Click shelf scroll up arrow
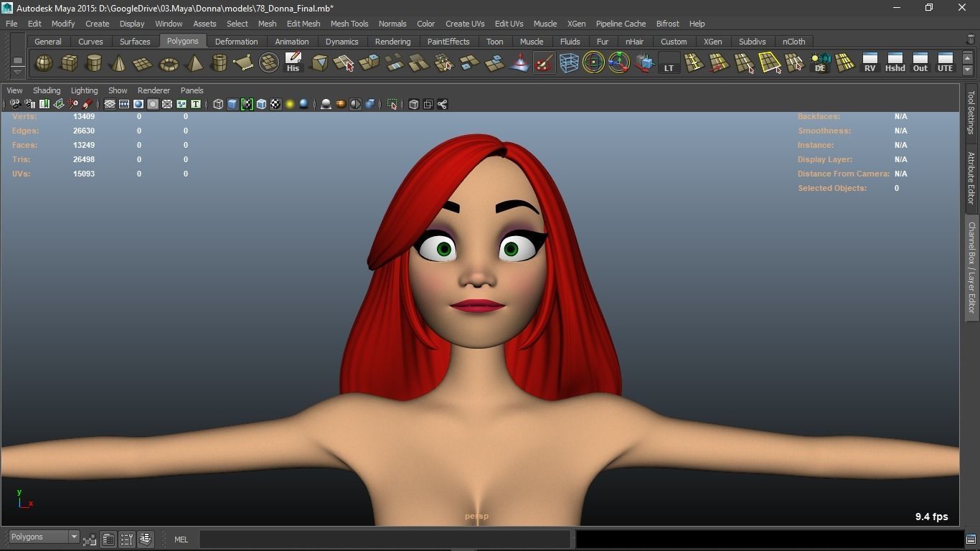980x551 pixels. 968,58
